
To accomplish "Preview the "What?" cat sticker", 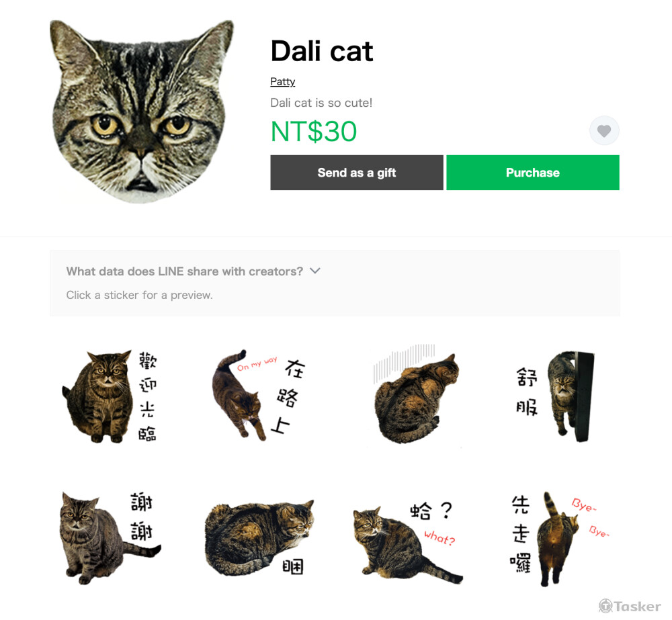I will [x=408, y=541].
